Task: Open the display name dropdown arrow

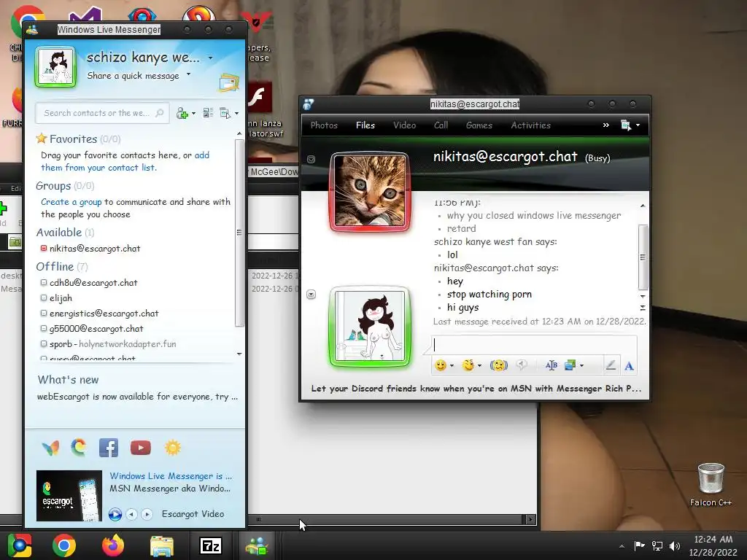Action: (x=211, y=58)
